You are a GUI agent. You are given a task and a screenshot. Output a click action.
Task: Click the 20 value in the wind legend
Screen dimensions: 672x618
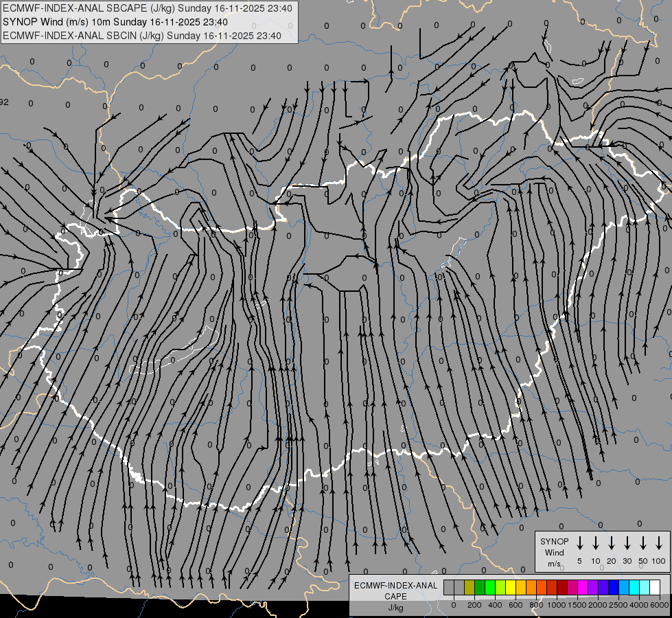(x=612, y=561)
